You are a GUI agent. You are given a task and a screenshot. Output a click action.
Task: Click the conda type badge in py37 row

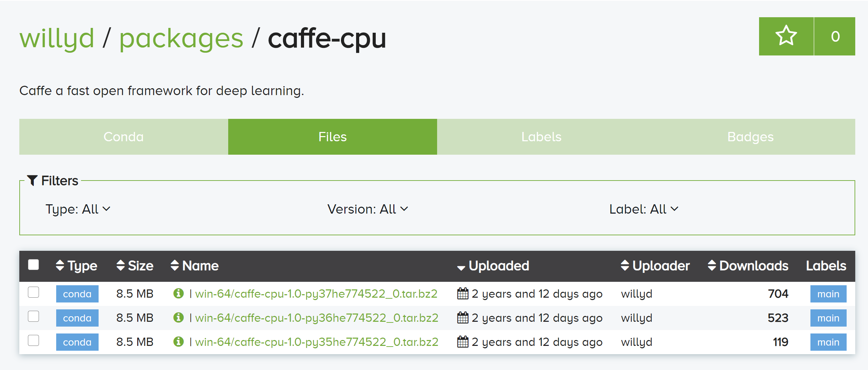pos(77,294)
